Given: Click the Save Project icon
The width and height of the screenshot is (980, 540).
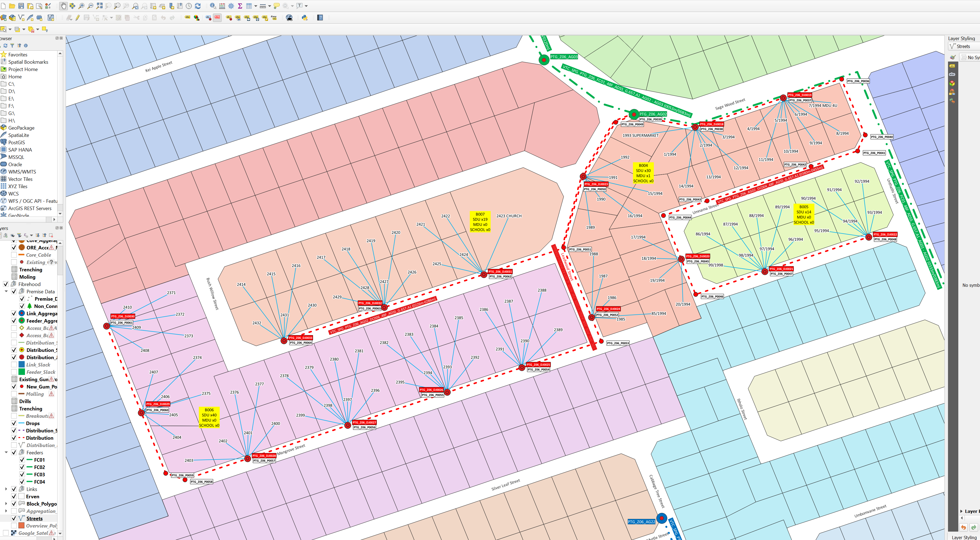Looking at the screenshot, I should [21, 6].
